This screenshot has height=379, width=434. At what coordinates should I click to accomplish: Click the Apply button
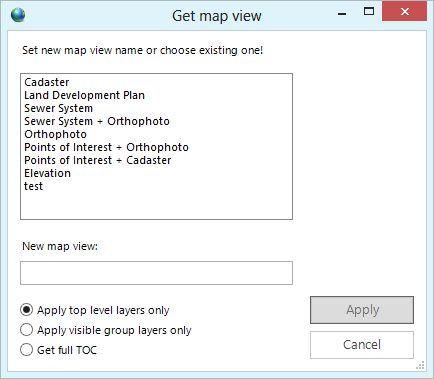pyautogui.click(x=362, y=310)
